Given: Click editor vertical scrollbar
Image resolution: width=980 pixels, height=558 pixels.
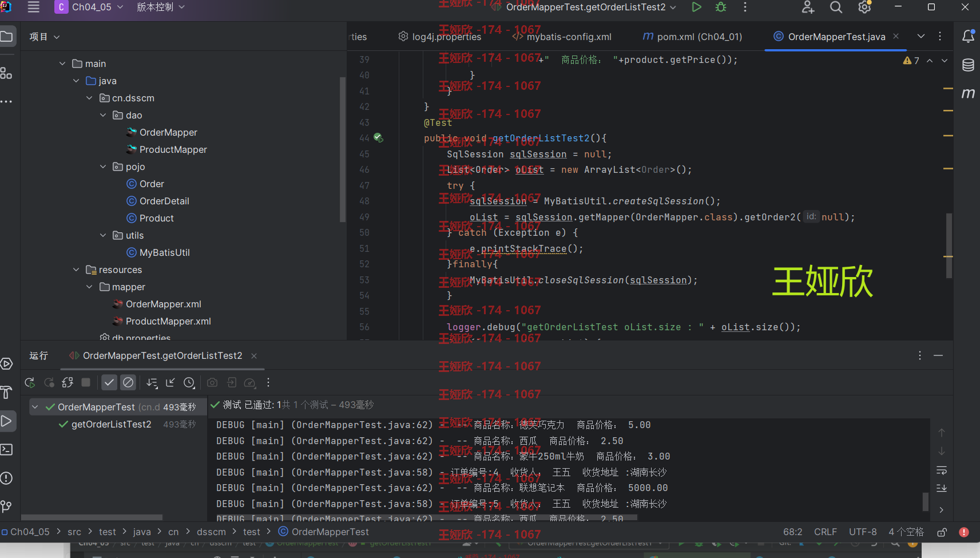Looking at the screenshot, I should (x=949, y=246).
